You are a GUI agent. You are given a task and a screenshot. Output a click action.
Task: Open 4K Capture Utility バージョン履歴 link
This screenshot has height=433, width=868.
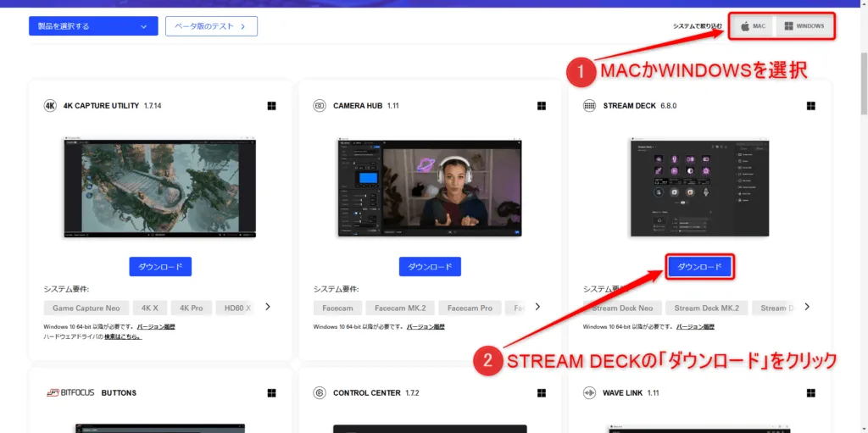(156, 327)
